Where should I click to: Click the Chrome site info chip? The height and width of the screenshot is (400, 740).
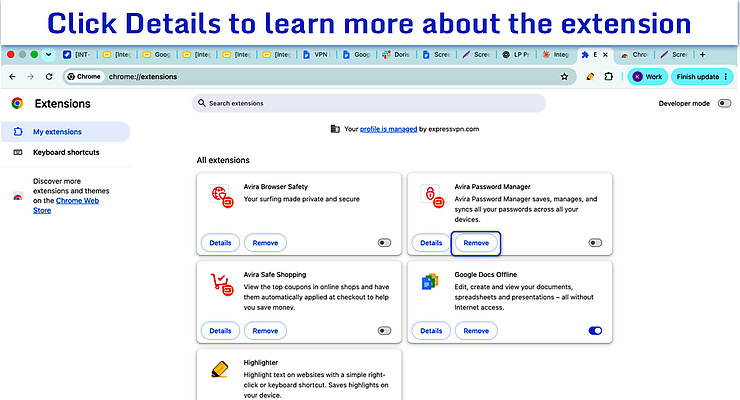coord(84,76)
